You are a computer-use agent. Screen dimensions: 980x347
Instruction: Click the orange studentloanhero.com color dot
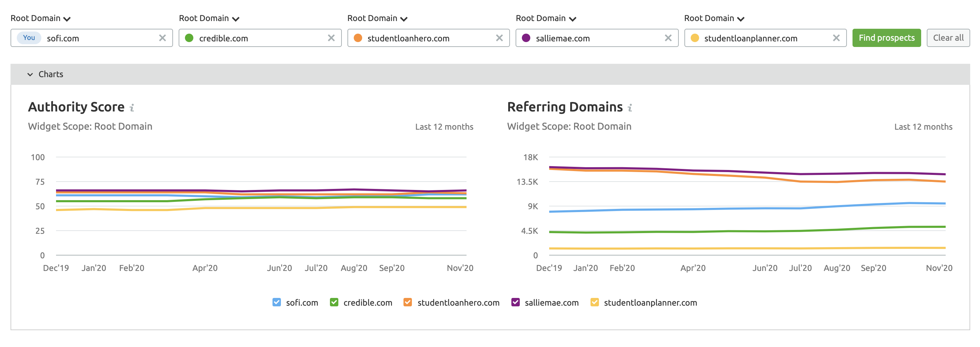(x=358, y=38)
